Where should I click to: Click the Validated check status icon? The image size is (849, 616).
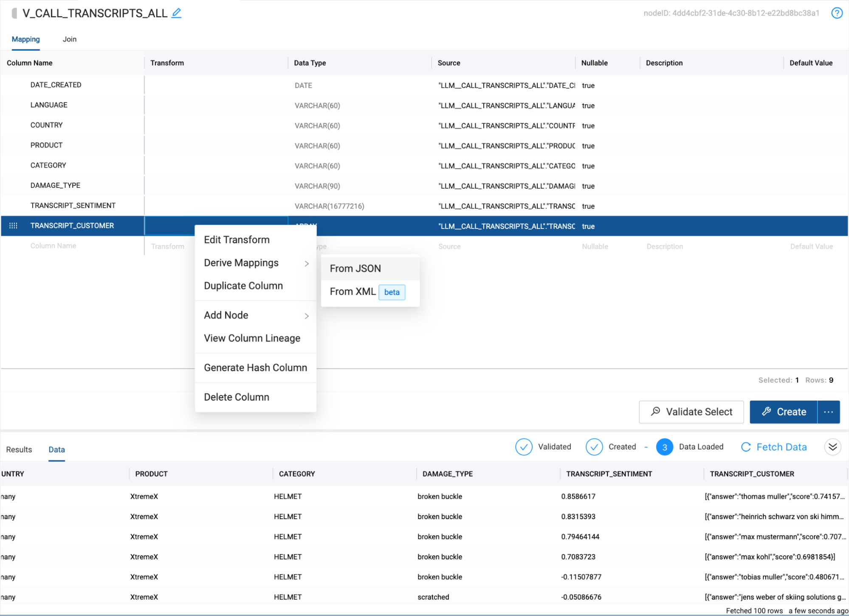pos(524,447)
